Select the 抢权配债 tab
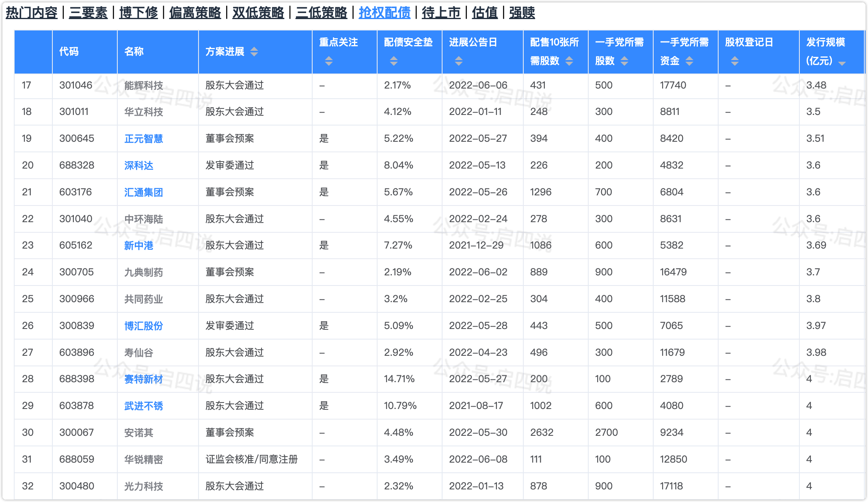Image resolution: width=868 pixels, height=502 pixels. tap(384, 13)
